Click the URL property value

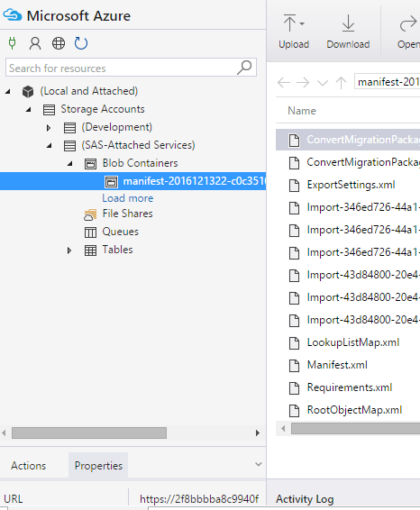tap(199, 498)
